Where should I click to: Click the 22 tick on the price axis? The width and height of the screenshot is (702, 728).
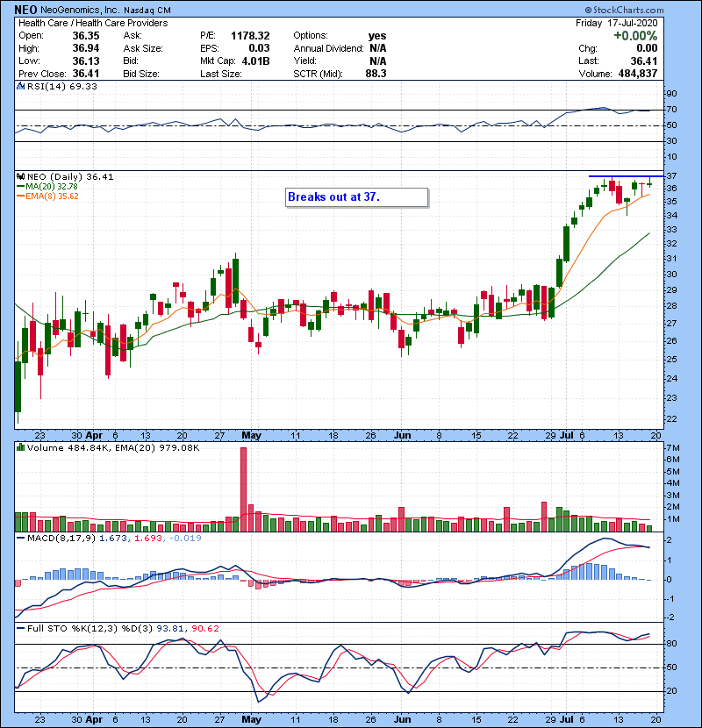point(671,419)
